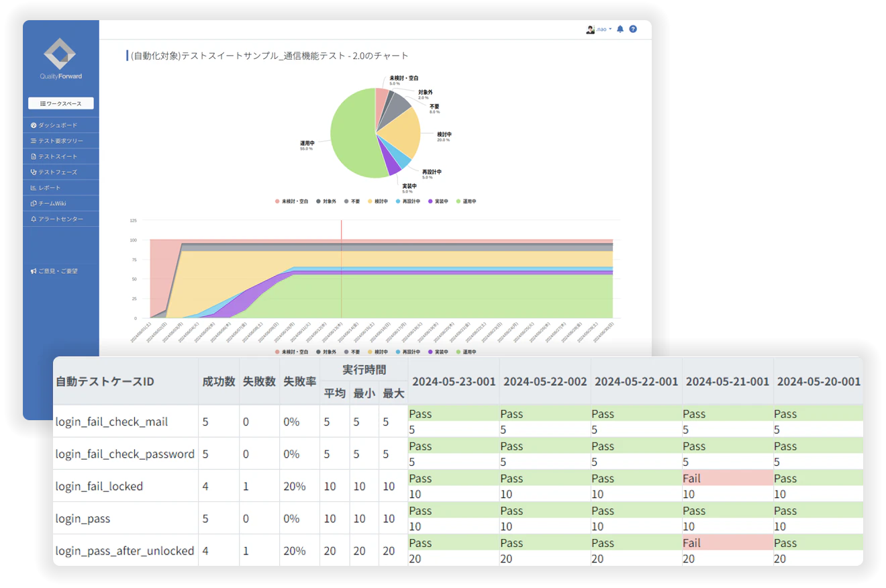This screenshot has width=886, height=588.
Task: Click the Fail cell in login_fail_locked row
Action: [691, 479]
